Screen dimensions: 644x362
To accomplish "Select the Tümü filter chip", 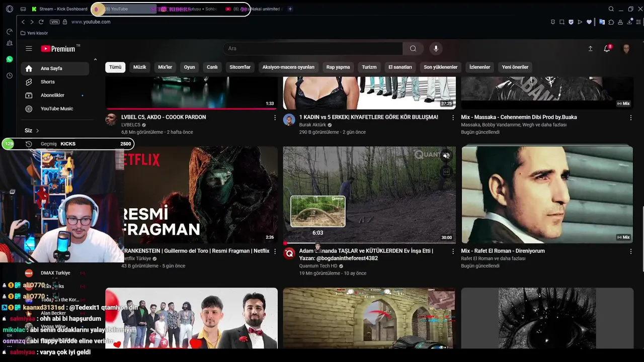I will 115,67.
